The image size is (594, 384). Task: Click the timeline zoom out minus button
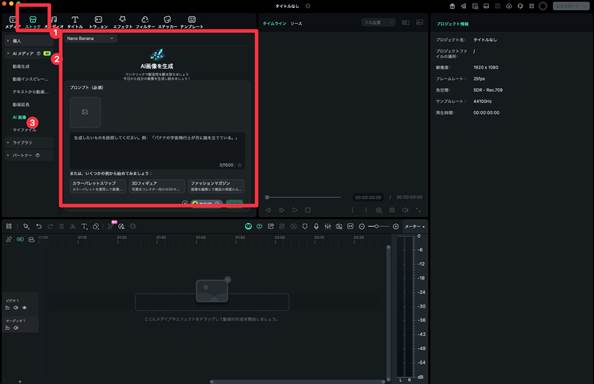(x=362, y=226)
